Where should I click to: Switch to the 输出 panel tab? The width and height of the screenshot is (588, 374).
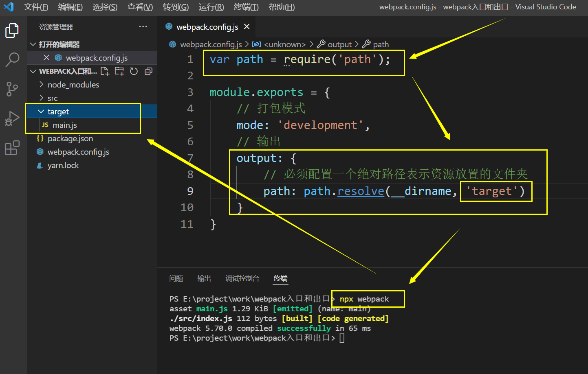(x=204, y=278)
